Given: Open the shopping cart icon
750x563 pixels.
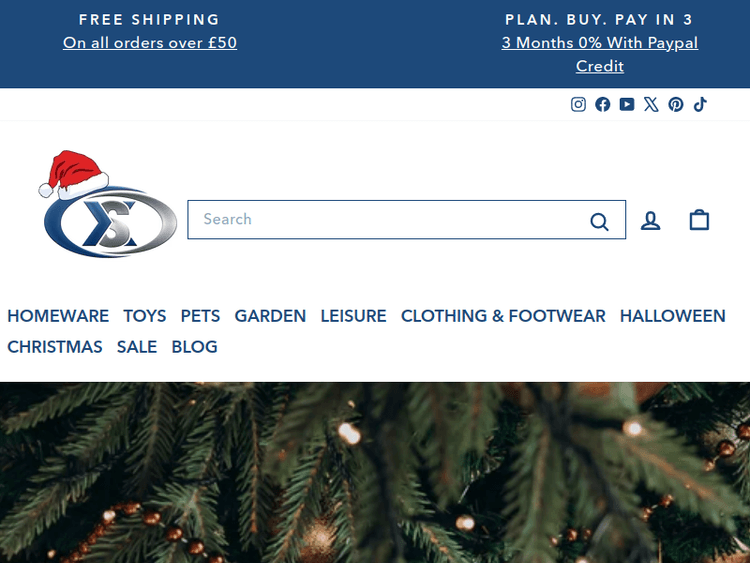Looking at the screenshot, I should coord(699,220).
